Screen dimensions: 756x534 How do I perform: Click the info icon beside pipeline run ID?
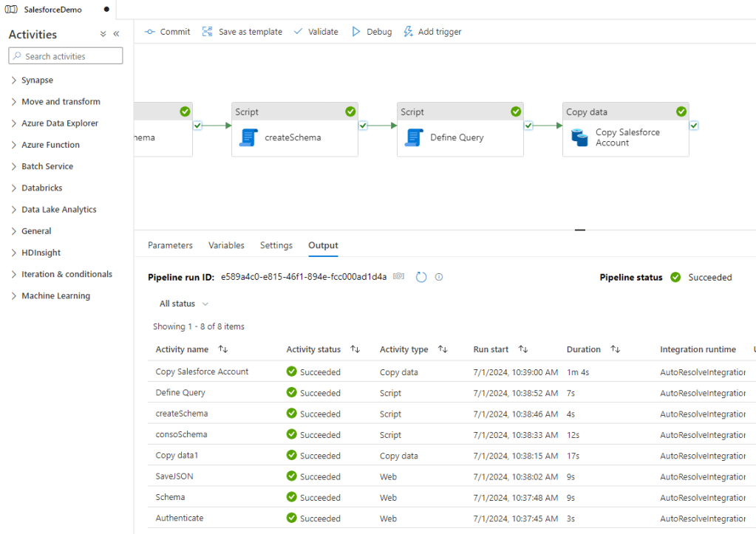point(439,277)
